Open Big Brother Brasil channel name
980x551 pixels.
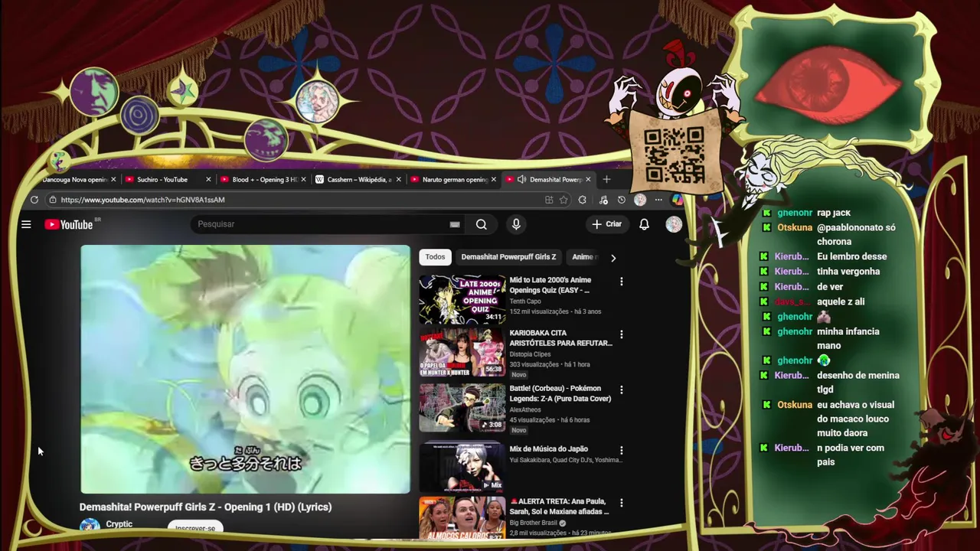[534, 523]
